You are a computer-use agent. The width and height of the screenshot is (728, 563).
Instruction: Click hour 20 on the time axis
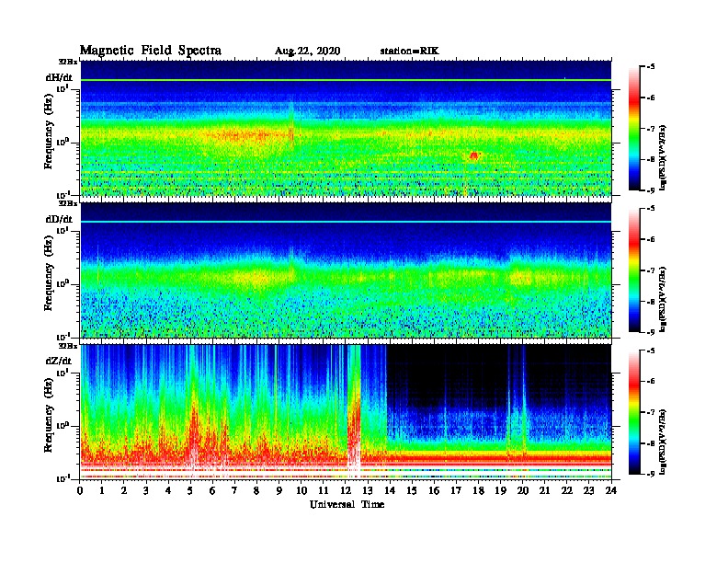523,490
